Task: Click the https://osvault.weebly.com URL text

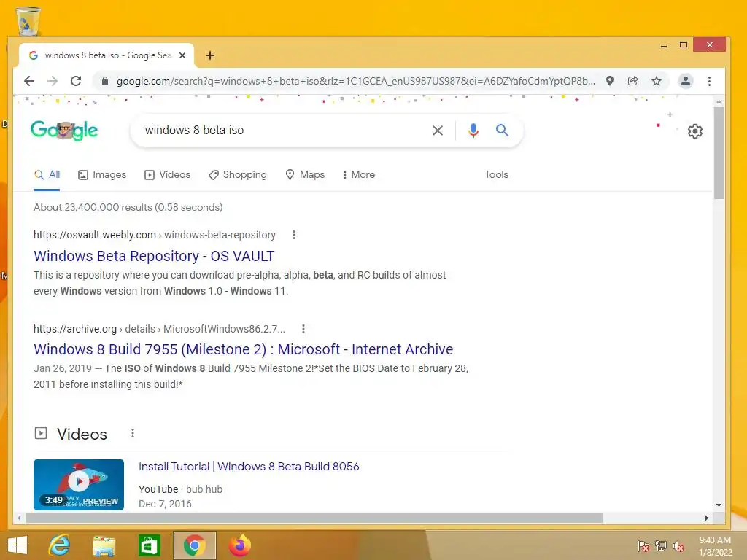Action: [x=95, y=235]
